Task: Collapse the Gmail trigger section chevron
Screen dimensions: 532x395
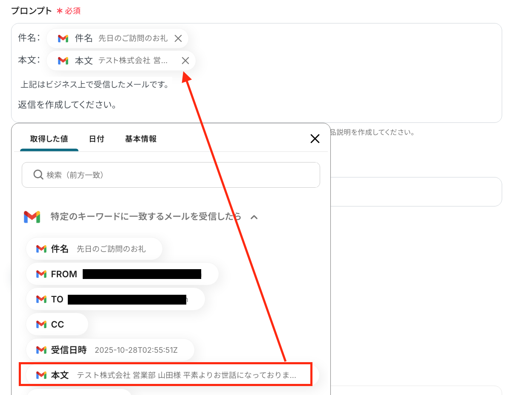Action: (x=254, y=217)
